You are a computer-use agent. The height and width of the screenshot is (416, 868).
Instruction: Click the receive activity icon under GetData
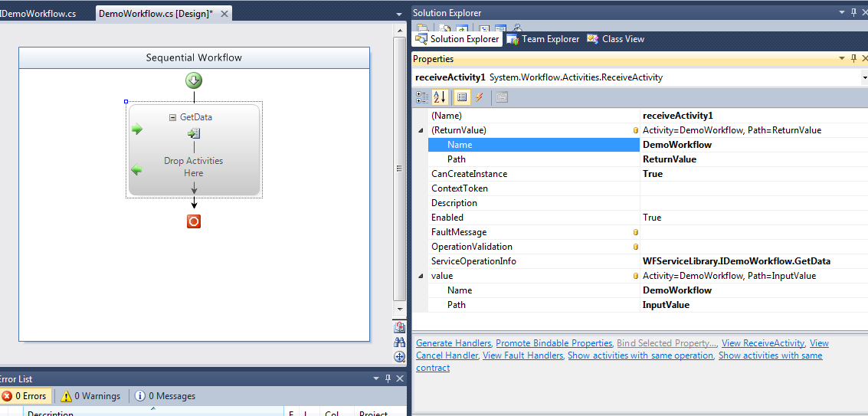(194, 134)
